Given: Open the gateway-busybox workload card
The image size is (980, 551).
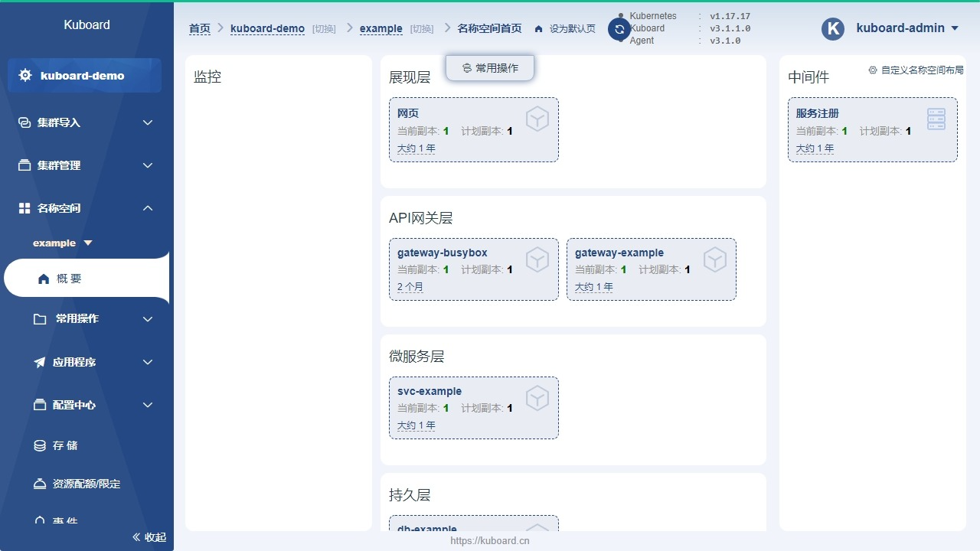Looking at the screenshot, I should coord(474,269).
